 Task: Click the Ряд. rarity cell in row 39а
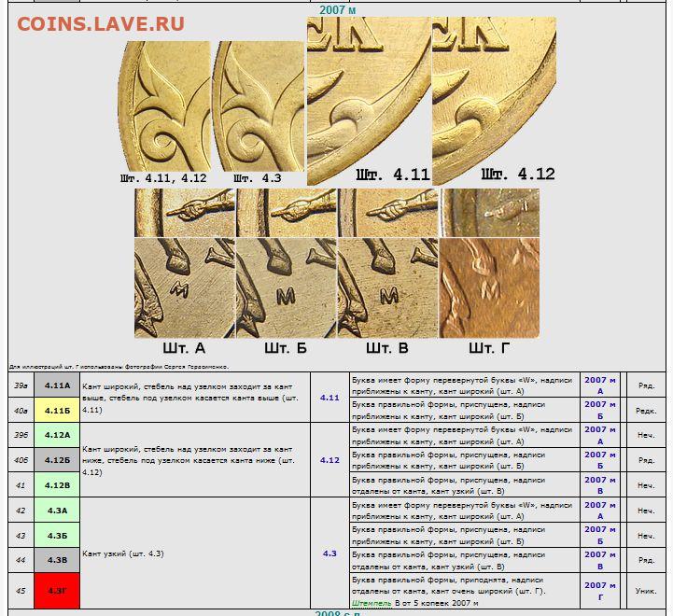(646, 385)
